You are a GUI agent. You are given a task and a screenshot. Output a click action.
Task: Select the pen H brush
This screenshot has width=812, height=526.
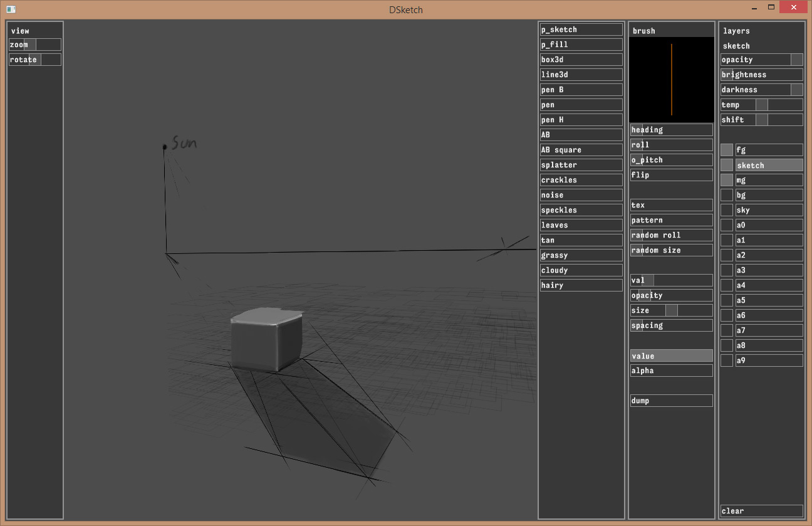581,120
